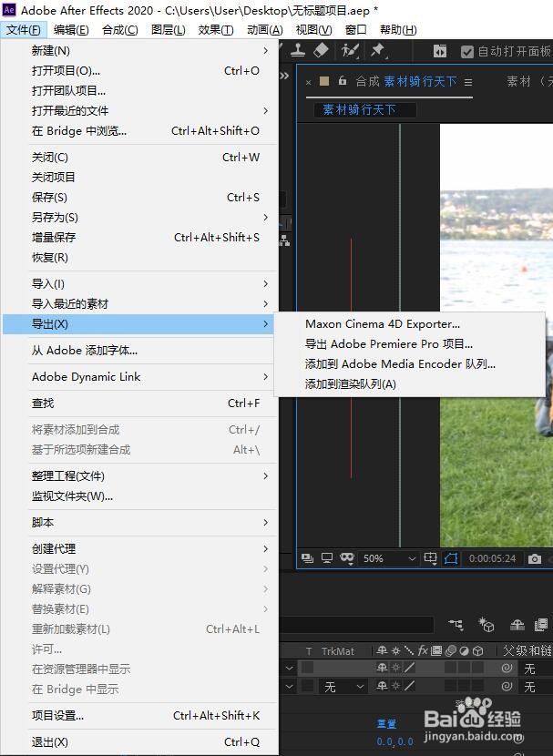Screen dimensions: 553x756
Task: Open the 合成(C) menu
Action: (x=120, y=30)
